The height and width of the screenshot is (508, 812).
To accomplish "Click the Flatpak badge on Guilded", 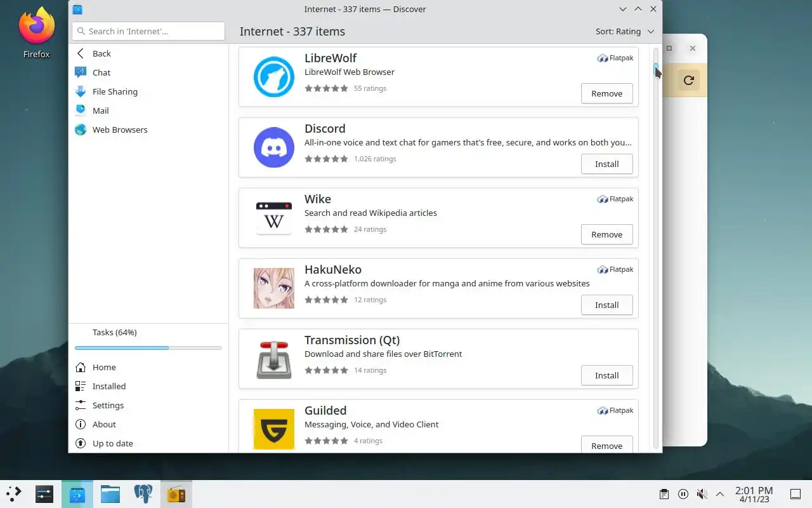I will [615, 410].
